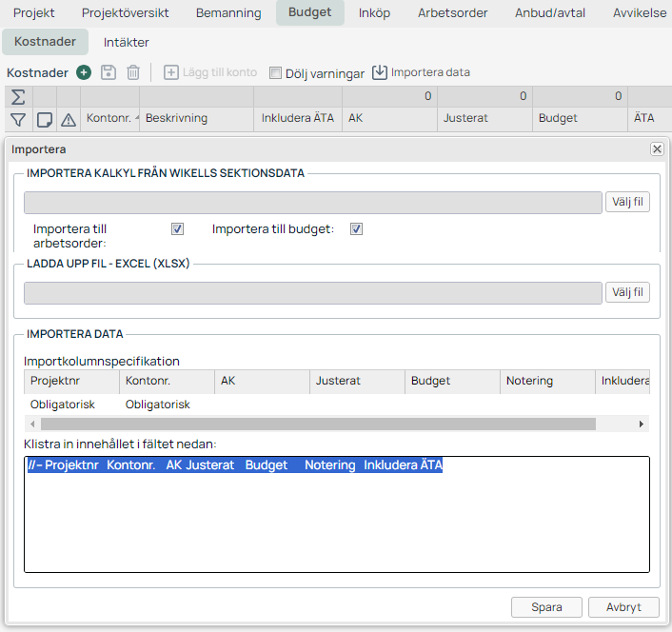Click highlighted Projektnr header line in text area

[235, 465]
